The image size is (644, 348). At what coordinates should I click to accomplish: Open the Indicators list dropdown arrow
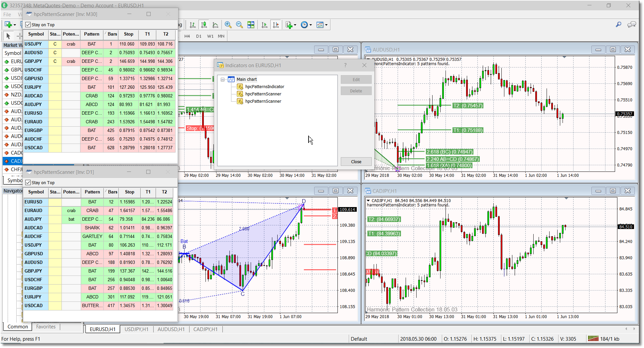(295, 25)
